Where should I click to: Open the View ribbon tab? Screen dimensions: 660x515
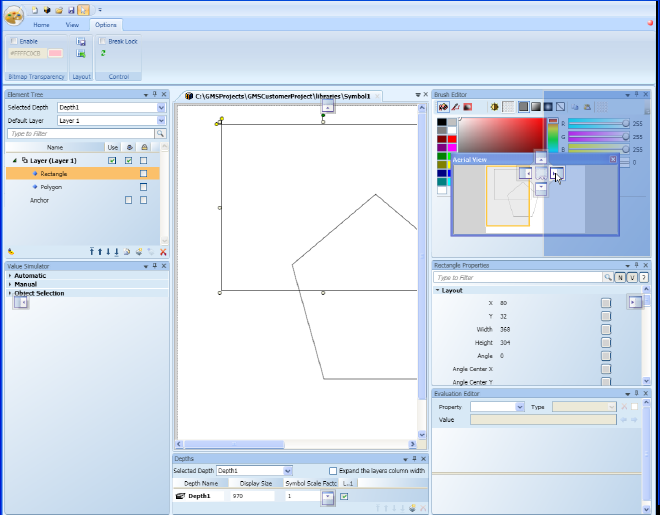click(x=72, y=24)
